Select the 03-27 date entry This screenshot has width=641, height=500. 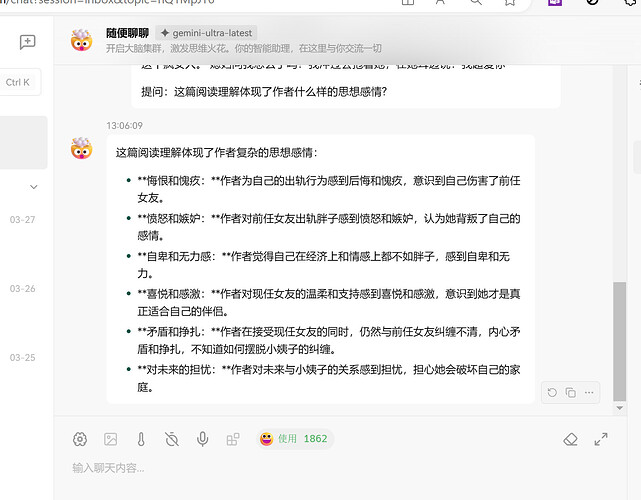(x=22, y=220)
